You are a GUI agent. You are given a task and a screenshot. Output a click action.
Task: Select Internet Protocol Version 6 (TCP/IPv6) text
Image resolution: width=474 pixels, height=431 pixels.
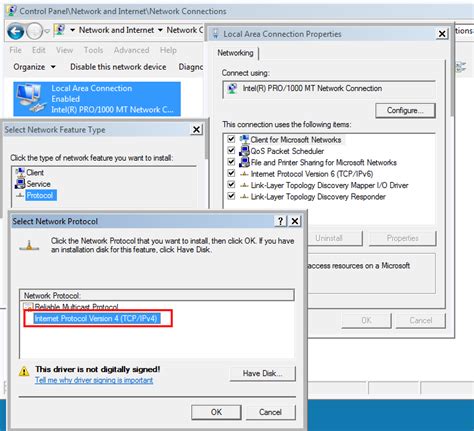(x=312, y=174)
